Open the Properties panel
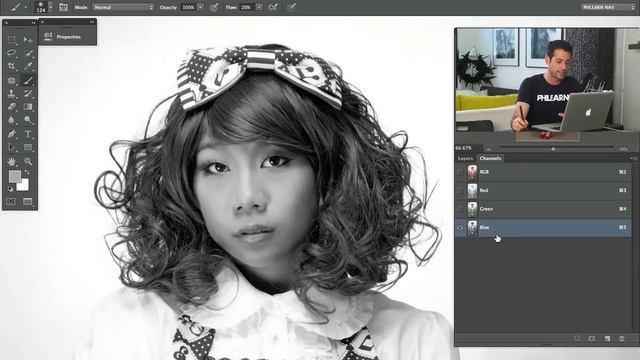The height and width of the screenshot is (360, 640). (x=63, y=37)
